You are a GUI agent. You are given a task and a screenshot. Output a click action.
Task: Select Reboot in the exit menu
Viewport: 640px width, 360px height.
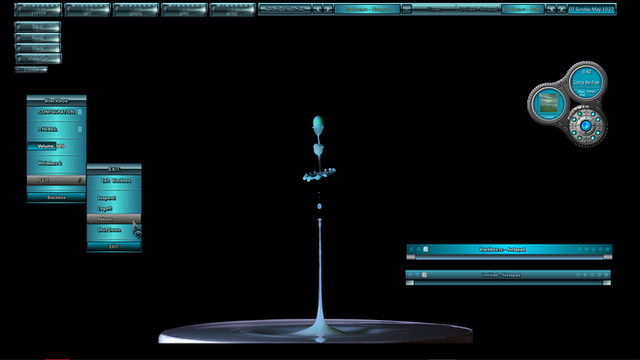114,219
